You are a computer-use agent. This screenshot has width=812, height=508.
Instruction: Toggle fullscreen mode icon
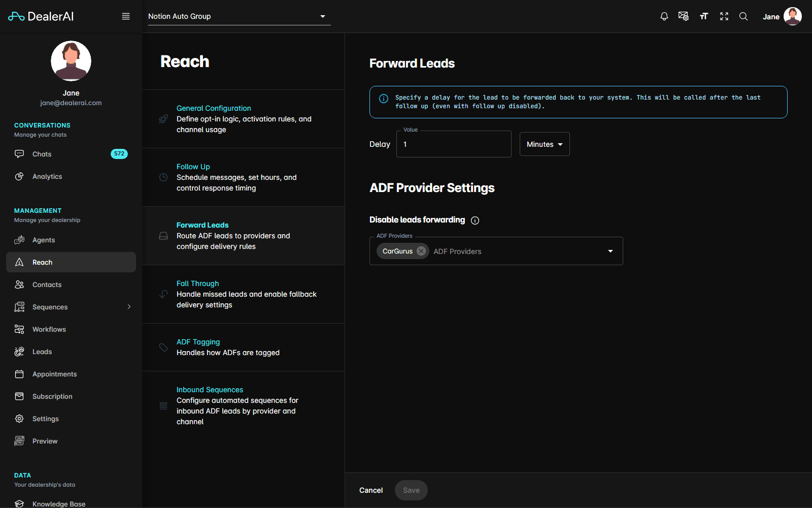point(724,16)
